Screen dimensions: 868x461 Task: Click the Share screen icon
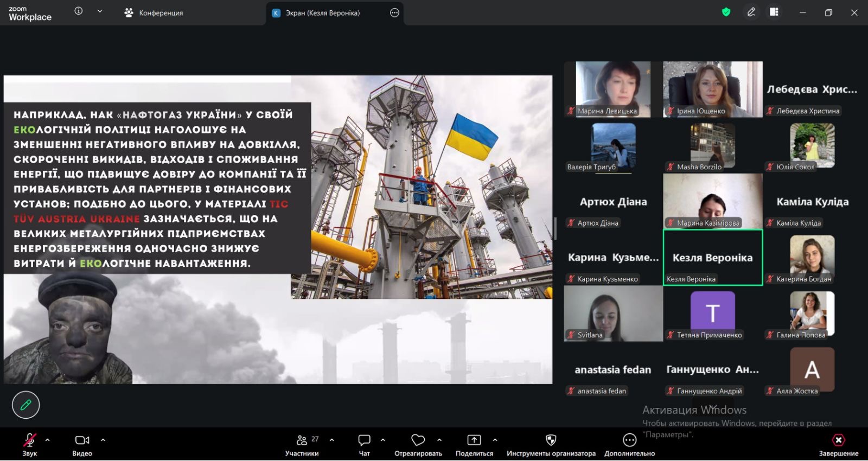(474, 440)
